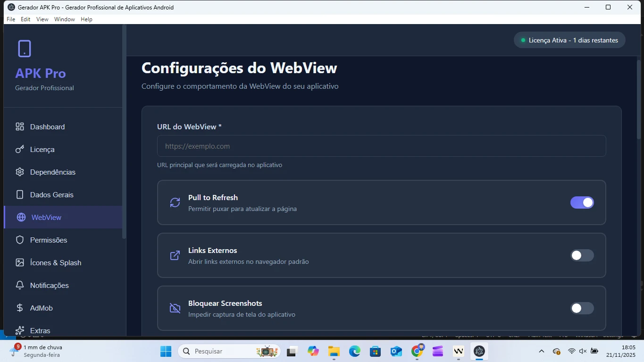This screenshot has width=644, height=362.
Task: Click the Licença Ativa status badge
Action: (569, 40)
